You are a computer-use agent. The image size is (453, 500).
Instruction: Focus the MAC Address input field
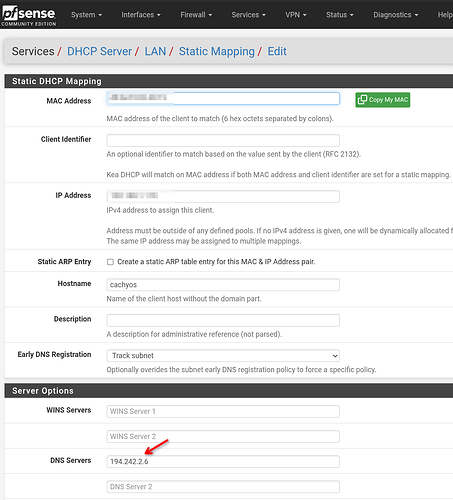point(223,98)
